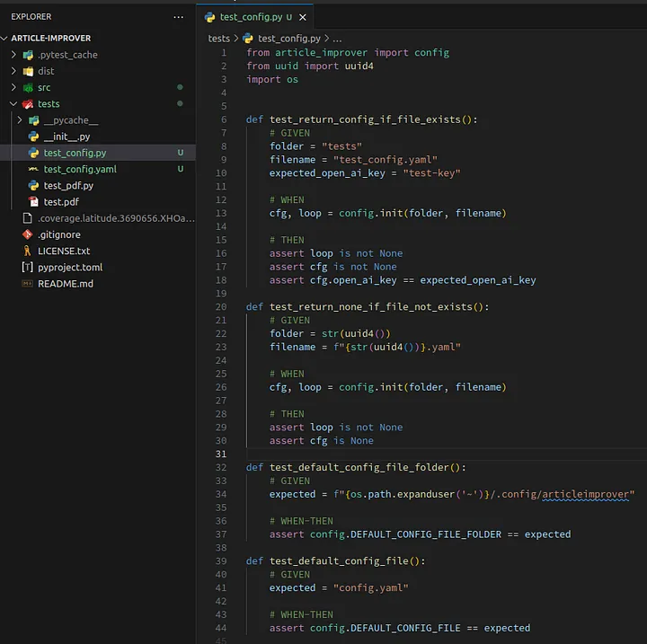Click "config.yaml" string on line 41

click(x=370, y=588)
